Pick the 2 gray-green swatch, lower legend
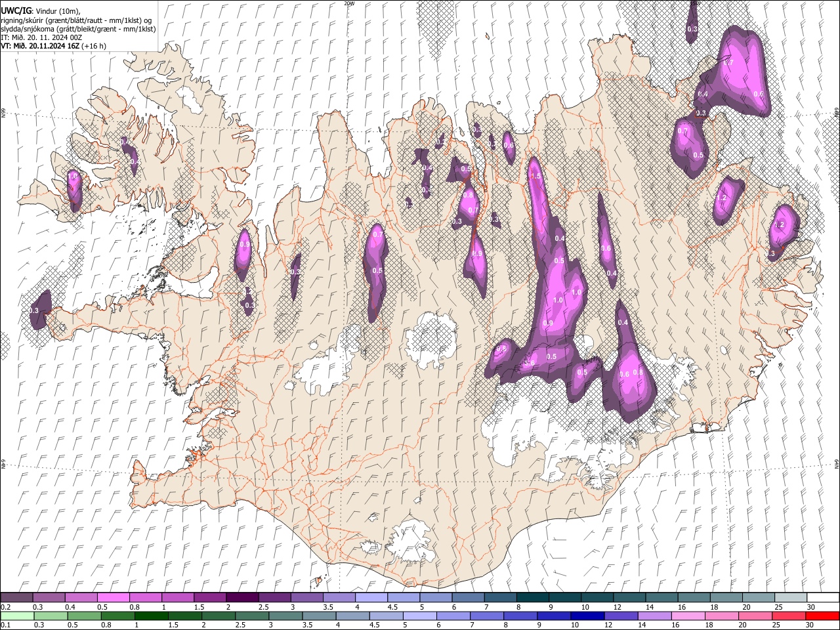The height and width of the screenshot is (630, 840). coord(219,616)
